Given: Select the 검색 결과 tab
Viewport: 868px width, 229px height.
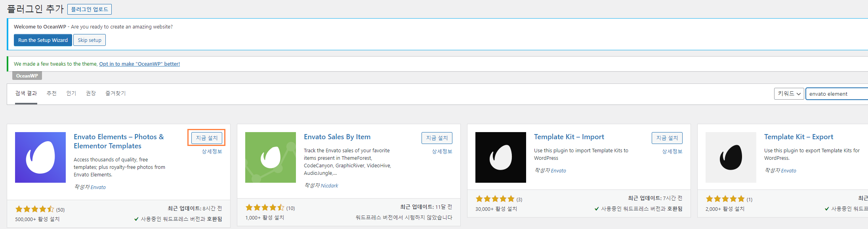Looking at the screenshot, I should [x=26, y=93].
